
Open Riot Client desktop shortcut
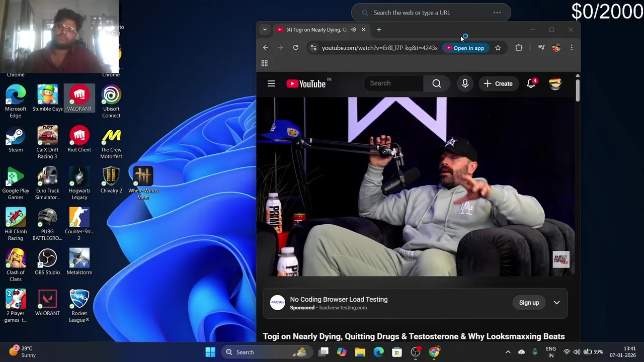[79, 139]
